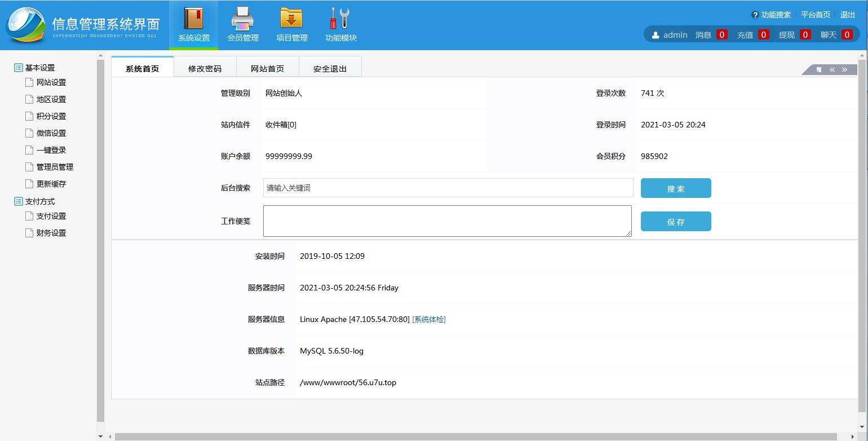Click inside the 后台搜索 keyword field
Viewport: 868px width, 441px height.
click(x=447, y=187)
